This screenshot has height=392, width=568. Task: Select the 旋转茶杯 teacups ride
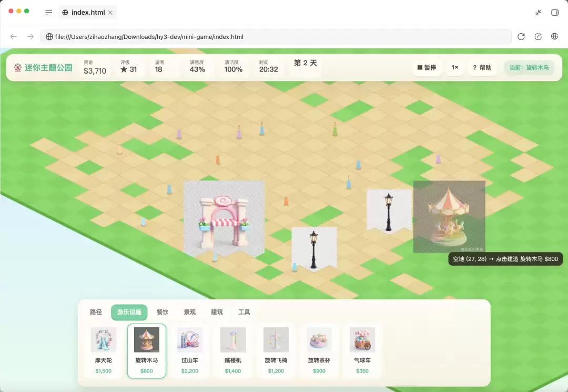coord(319,351)
